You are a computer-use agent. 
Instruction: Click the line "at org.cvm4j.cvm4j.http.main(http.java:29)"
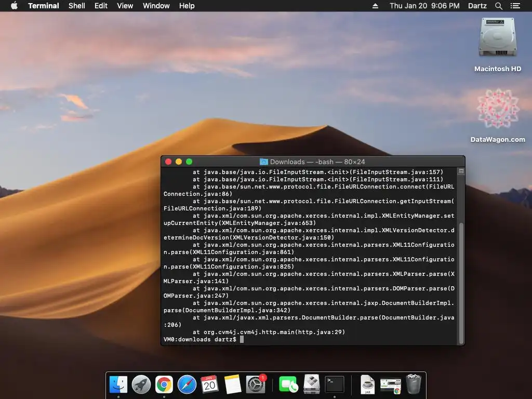click(x=269, y=332)
